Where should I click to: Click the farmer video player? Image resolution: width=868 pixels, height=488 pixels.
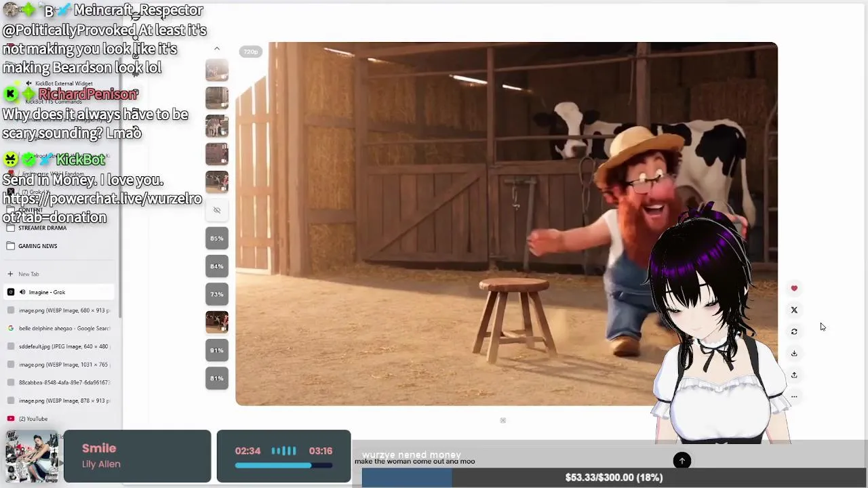point(507,224)
